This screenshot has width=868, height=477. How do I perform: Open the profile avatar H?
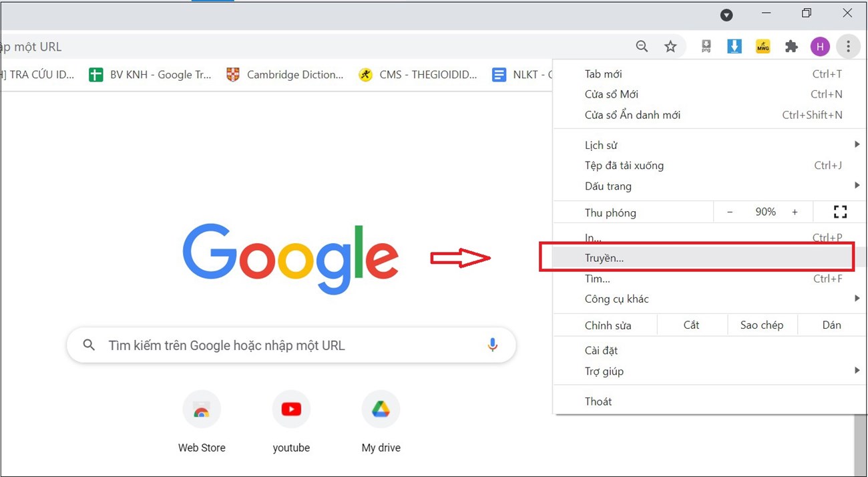coord(820,47)
